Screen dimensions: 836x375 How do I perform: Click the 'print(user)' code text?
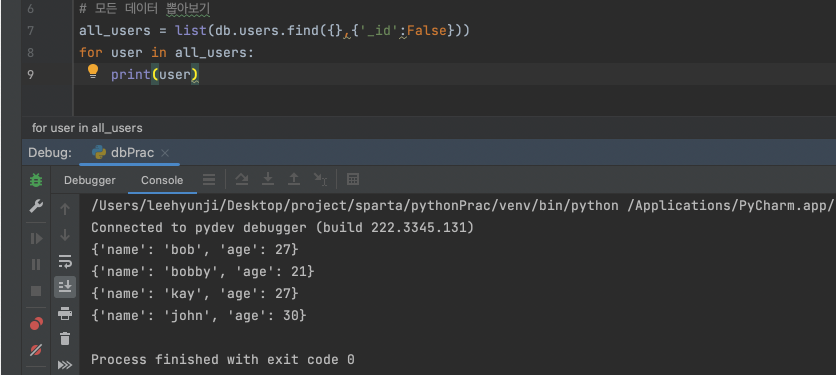[x=155, y=75]
